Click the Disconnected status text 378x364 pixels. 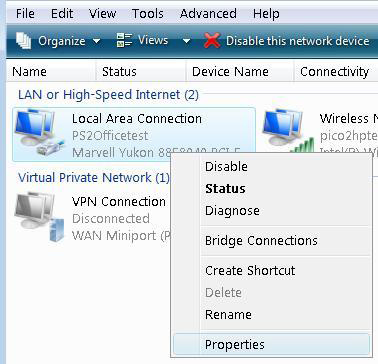click(111, 219)
